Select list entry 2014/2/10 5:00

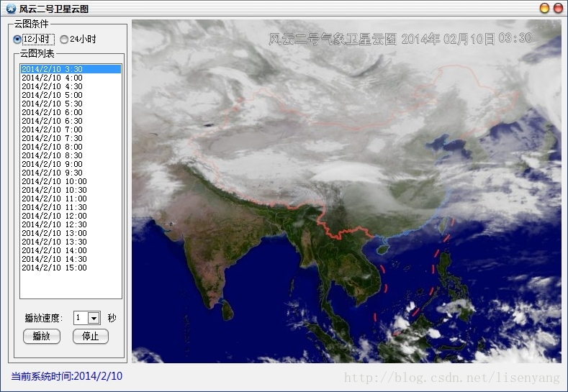point(71,95)
